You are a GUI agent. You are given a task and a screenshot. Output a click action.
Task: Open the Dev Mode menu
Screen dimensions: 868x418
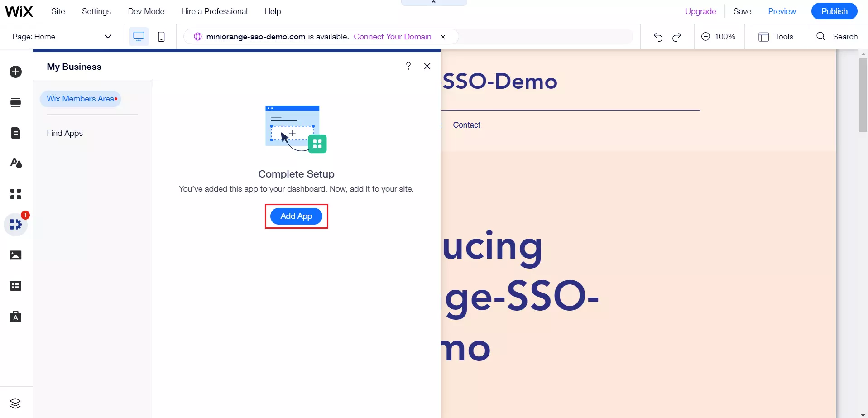pyautogui.click(x=146, y=11)
